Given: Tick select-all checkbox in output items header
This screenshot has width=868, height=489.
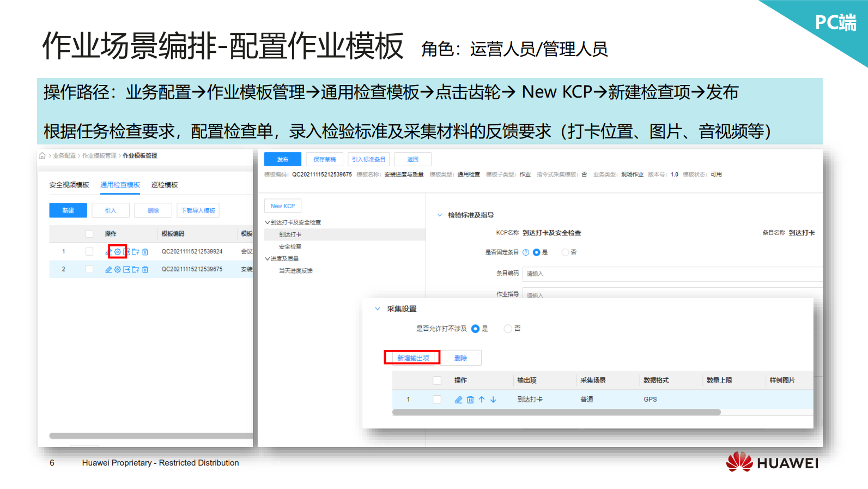Looking at the screenshot, I should [x=437, y=381].
